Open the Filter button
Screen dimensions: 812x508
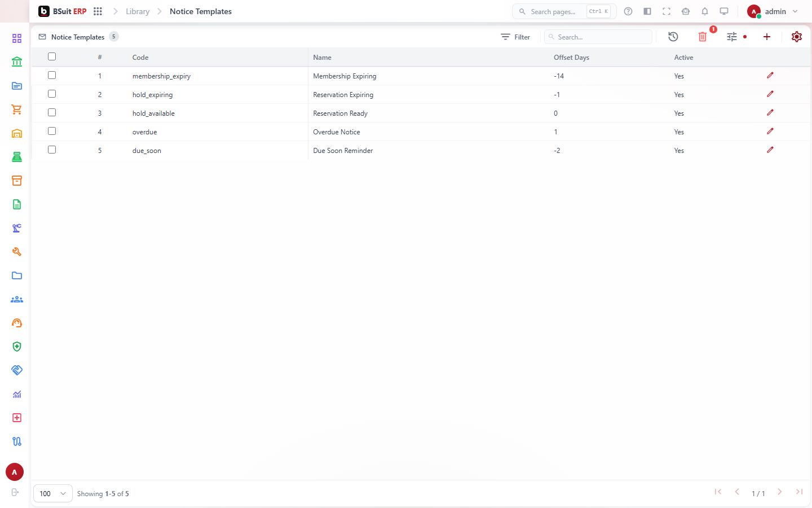pyautogui.click(x=515, y=37)
